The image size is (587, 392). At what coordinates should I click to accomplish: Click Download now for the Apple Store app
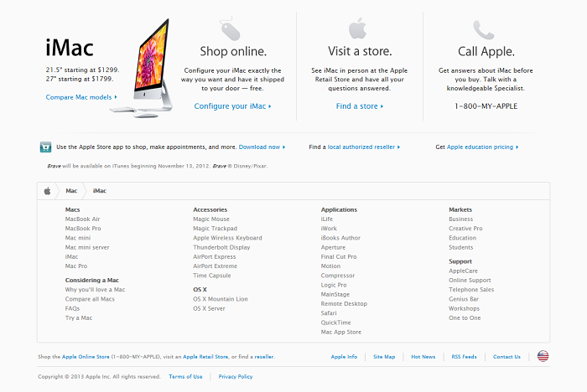click(262, 147)
